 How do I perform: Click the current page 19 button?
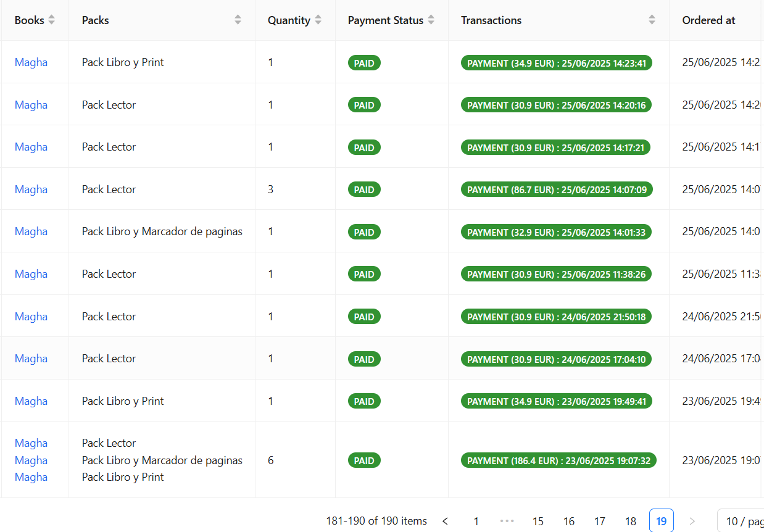click(661, 521)
